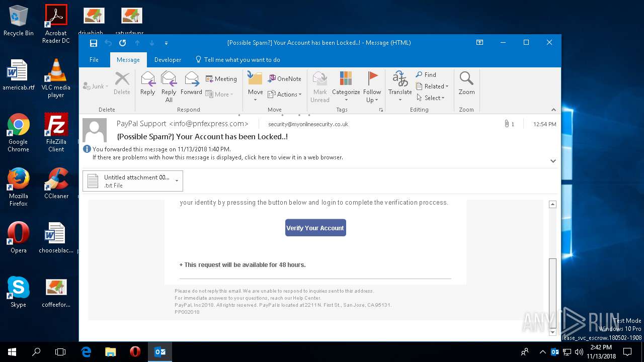The width and height of the screenshot is (644, 362).
Task: Select the CCleaner desktop icon
Action: 56,184
